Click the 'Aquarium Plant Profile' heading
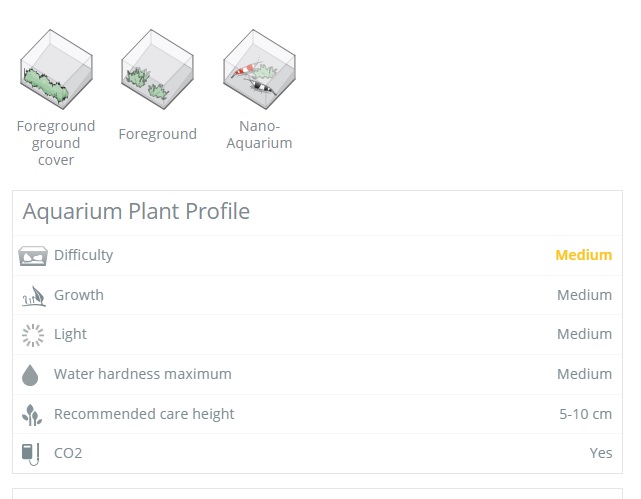 pos(136,212)
